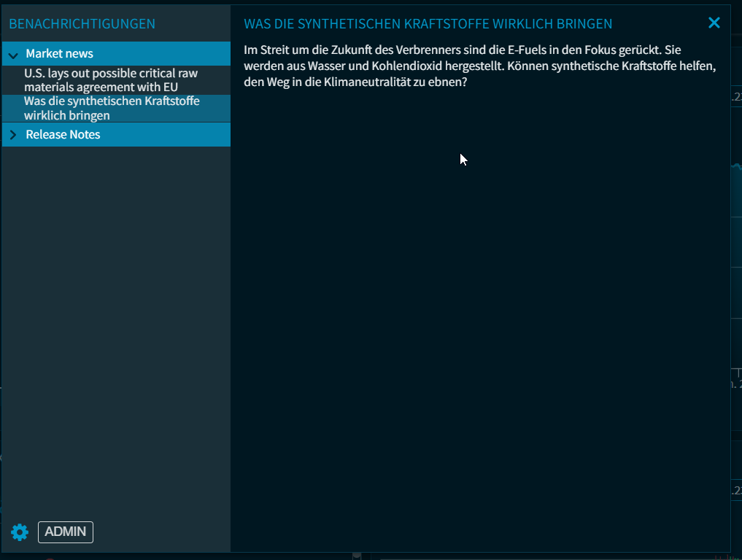Image resolution: width=742 pixels, height=560 pixels.
Task: Click the phrase agreement with EU in the sidebar
Action: click(x=136, y=87)
